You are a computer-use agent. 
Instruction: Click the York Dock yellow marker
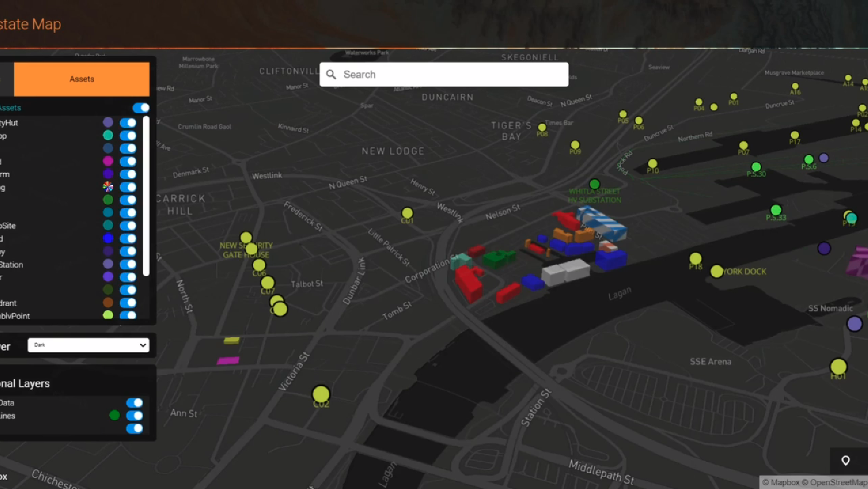[716, 271]
